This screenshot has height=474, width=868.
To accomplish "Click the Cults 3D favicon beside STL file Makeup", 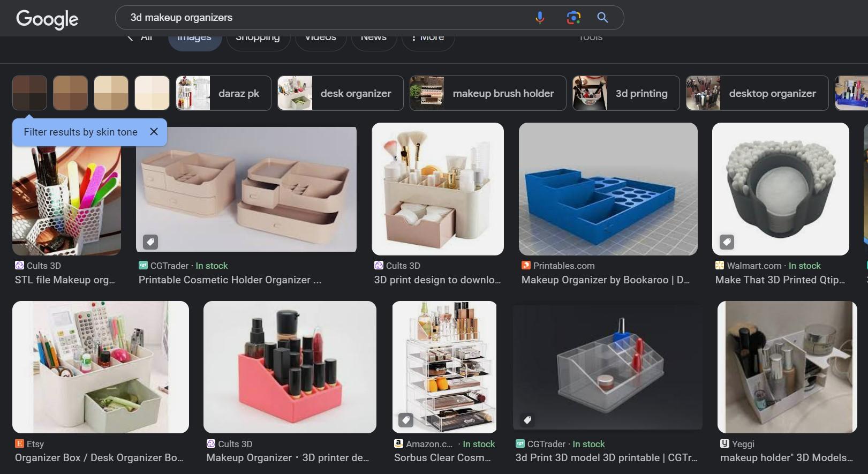I will [x=19, y=266].
